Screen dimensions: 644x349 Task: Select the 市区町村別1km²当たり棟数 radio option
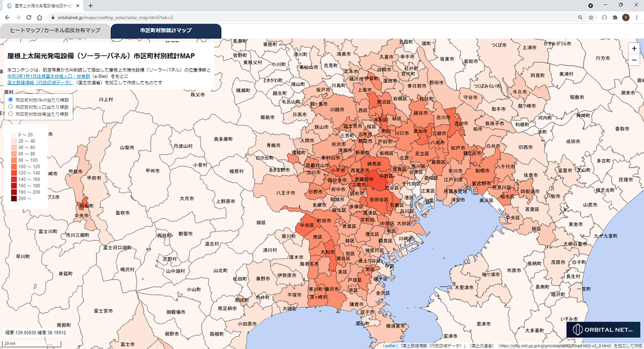11,100
